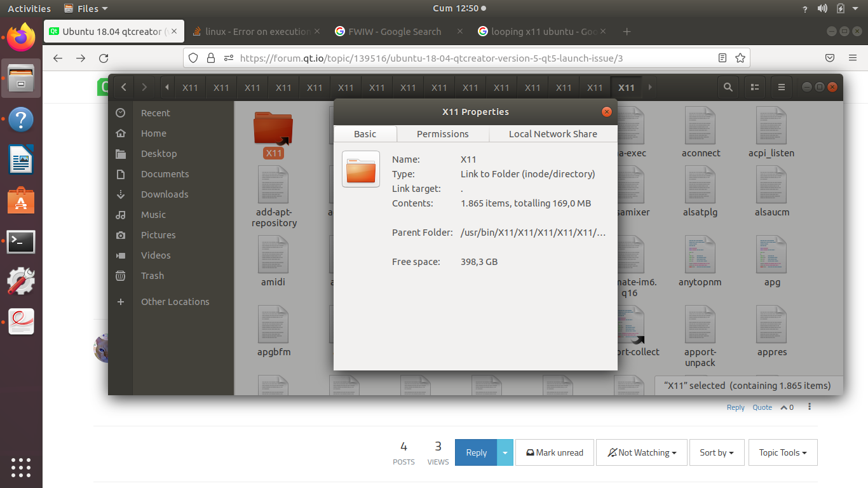The width and height of the screenshot is (868, 488).
Task: Open Firefox from the Ubuntu dock
Action: point(21,38)
